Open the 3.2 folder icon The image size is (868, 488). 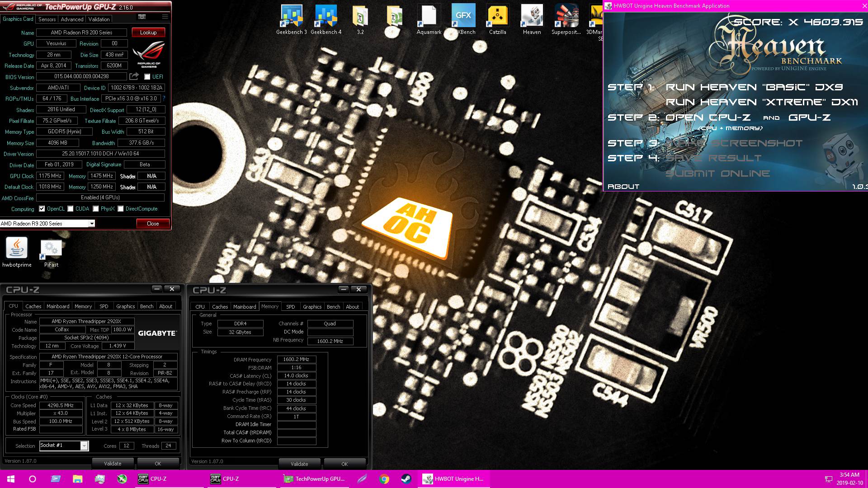pyautogui.click(x=360, y=20)
